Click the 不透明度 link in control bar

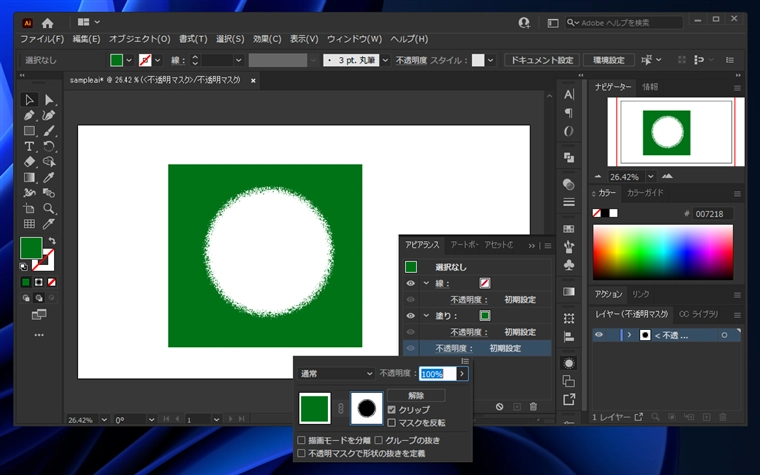[411, 60]
